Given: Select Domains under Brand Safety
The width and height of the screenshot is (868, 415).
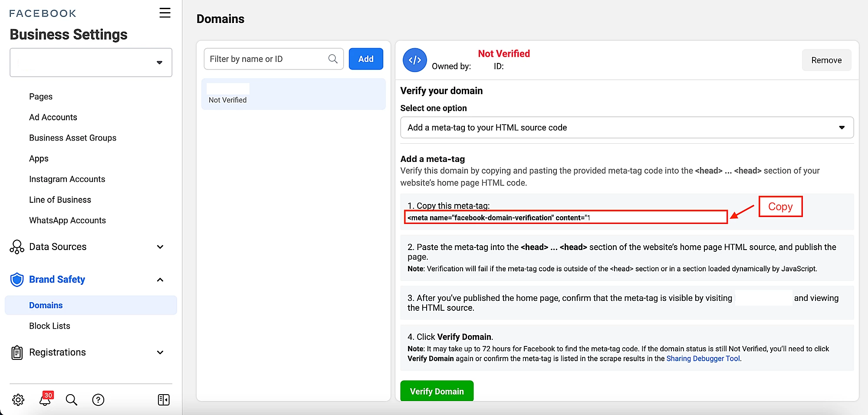Looking at the screenshot, I should point(91,305).
